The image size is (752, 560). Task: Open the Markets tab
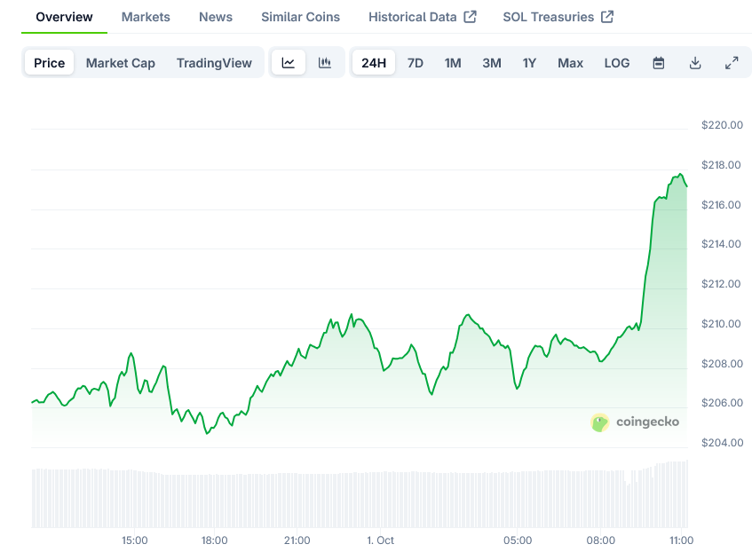tap(146, 17)
